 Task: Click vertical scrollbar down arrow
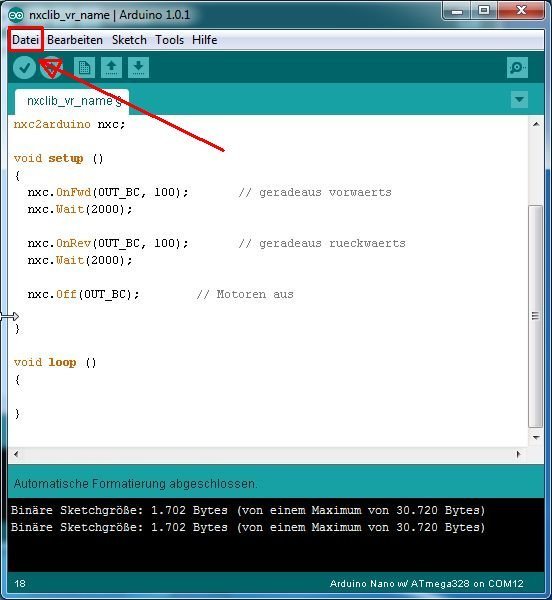click(x=536, y=437)
